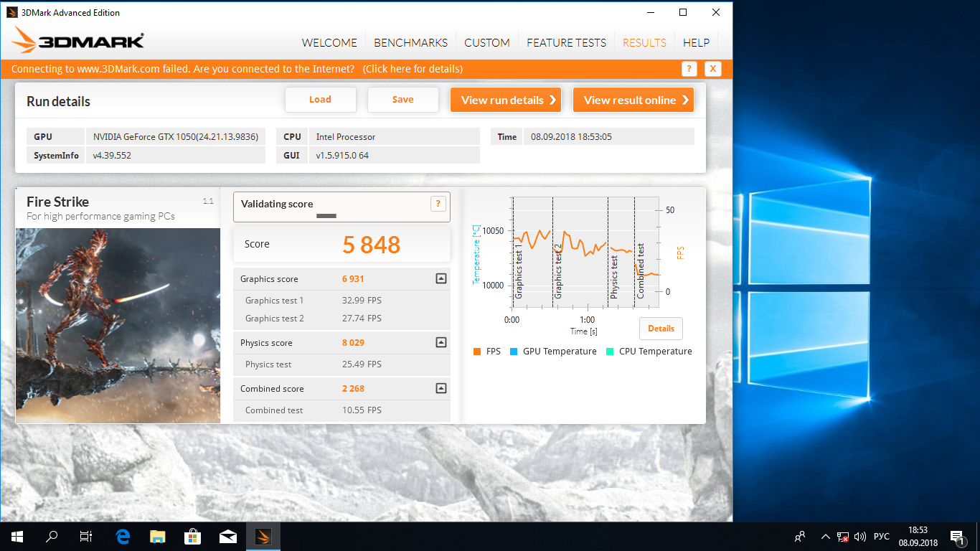
Task: Click the Graphics score value 6 931
Action: click(x=353, y=279)
